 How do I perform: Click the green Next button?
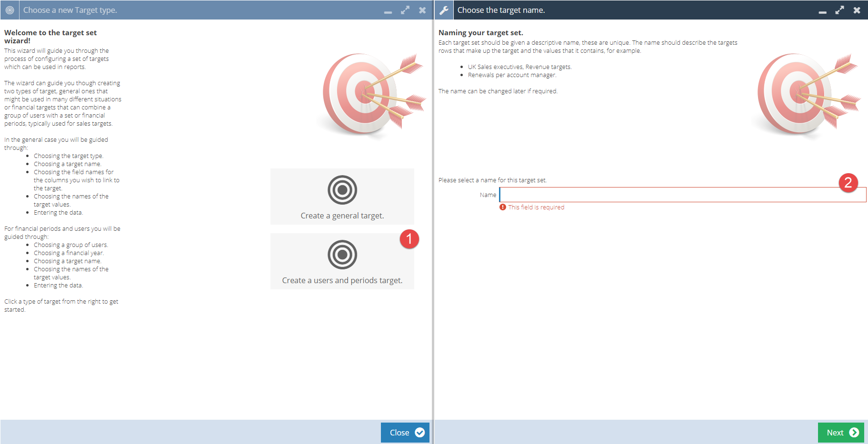[841, 433]
